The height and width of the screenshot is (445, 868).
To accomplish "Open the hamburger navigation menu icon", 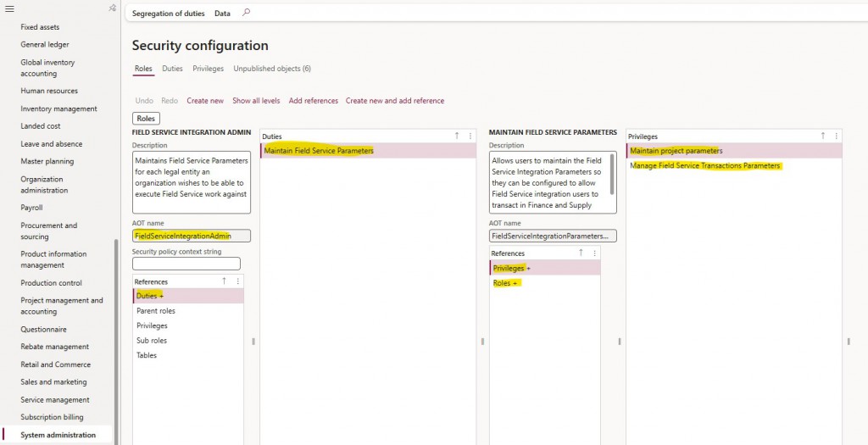I will pyautogui.click(x=8, y=8).
